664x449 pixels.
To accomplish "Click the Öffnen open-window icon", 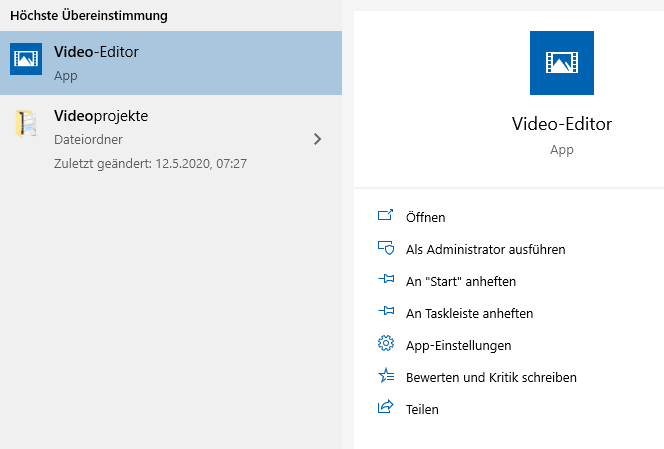I will [385, 215].
